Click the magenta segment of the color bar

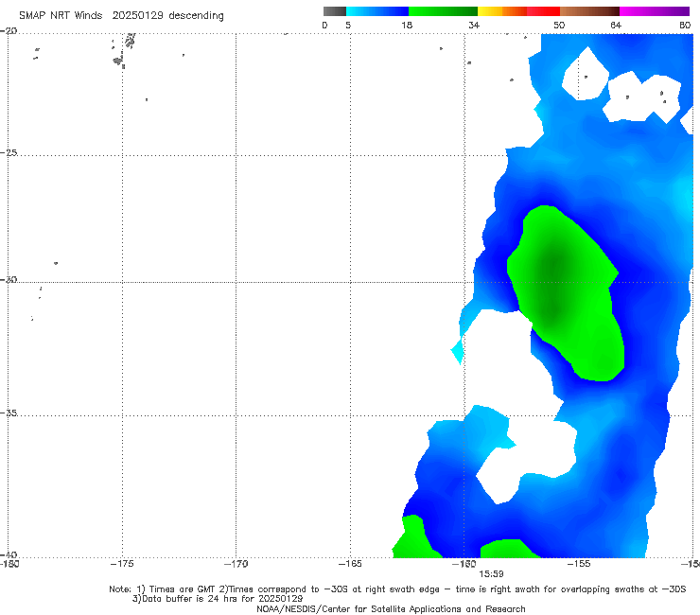(655, 11)
